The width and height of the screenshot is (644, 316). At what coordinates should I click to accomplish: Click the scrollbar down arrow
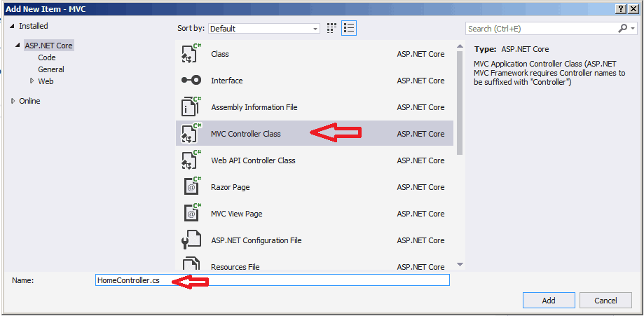coord(460,265)
